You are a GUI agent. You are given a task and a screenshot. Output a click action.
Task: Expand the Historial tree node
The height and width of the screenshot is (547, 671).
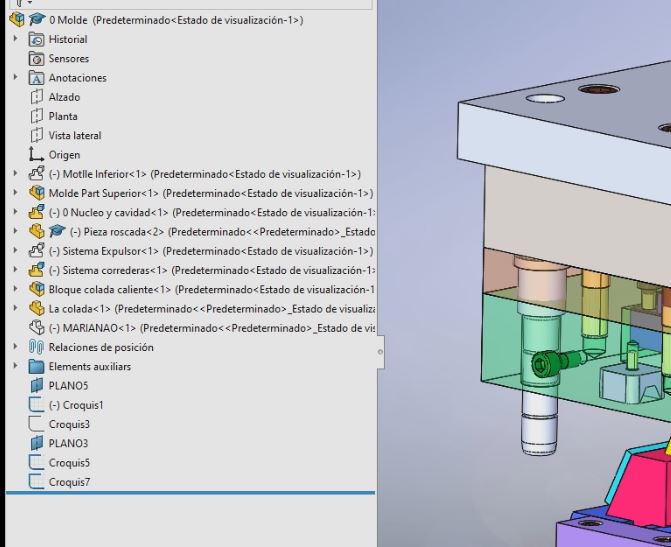15,39
